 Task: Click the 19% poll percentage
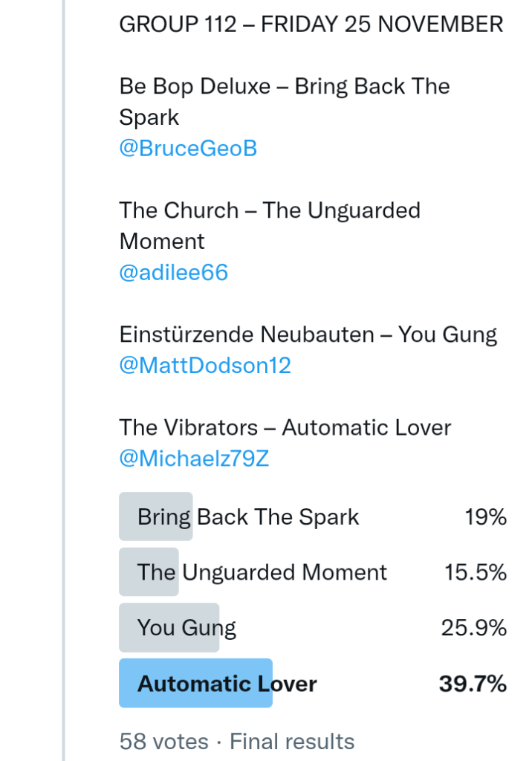point(486,517)
